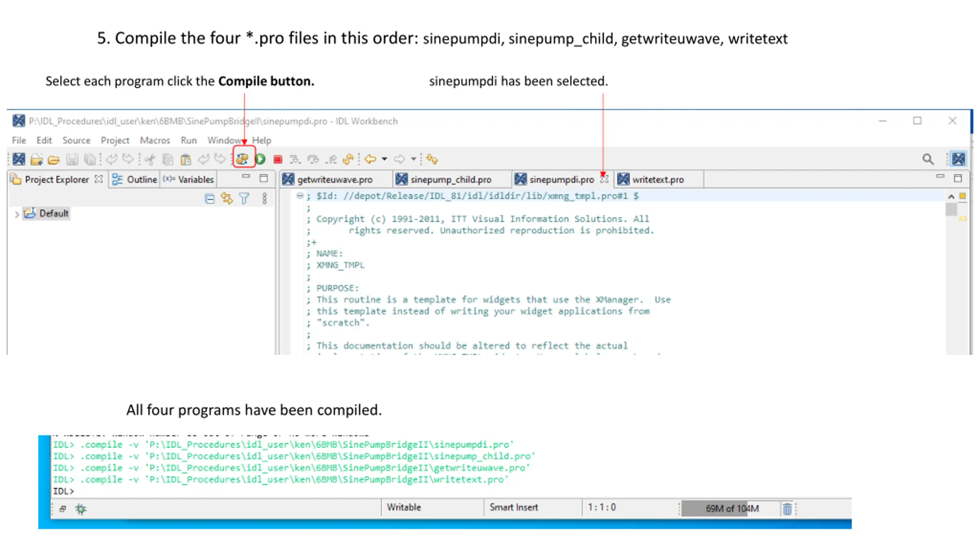The width and height of the screenshot is (980, 551).
Task: Open the Help menu
Action: coord(261,140)
